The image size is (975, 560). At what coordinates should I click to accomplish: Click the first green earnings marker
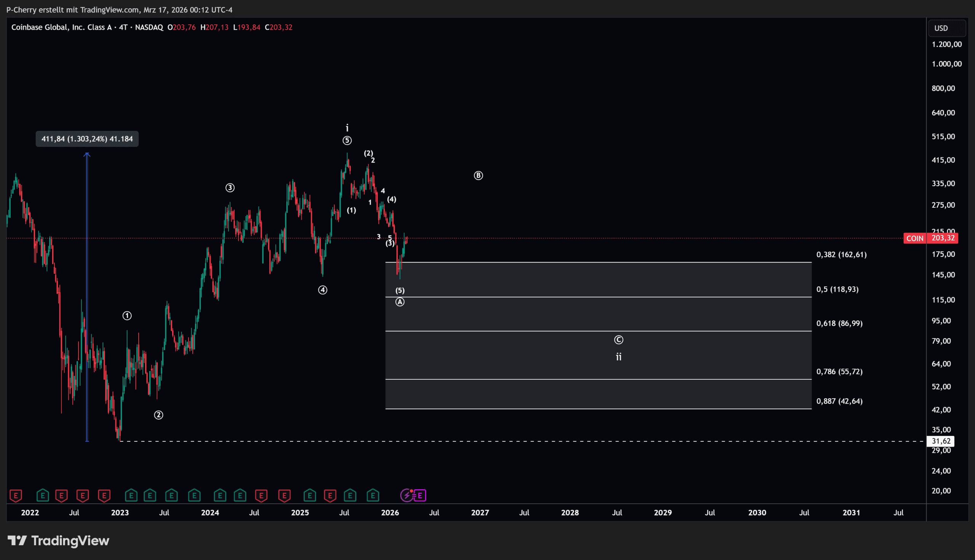(43, 495)
